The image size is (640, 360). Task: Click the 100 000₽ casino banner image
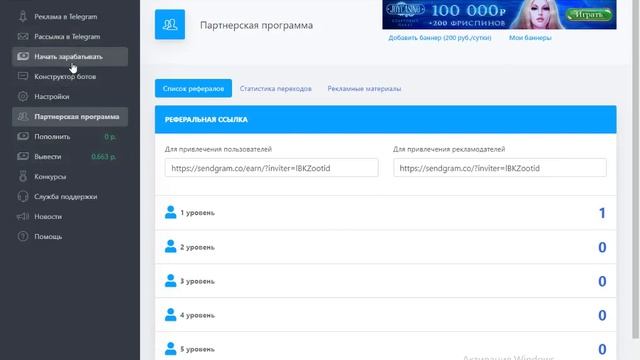point(499,14)
